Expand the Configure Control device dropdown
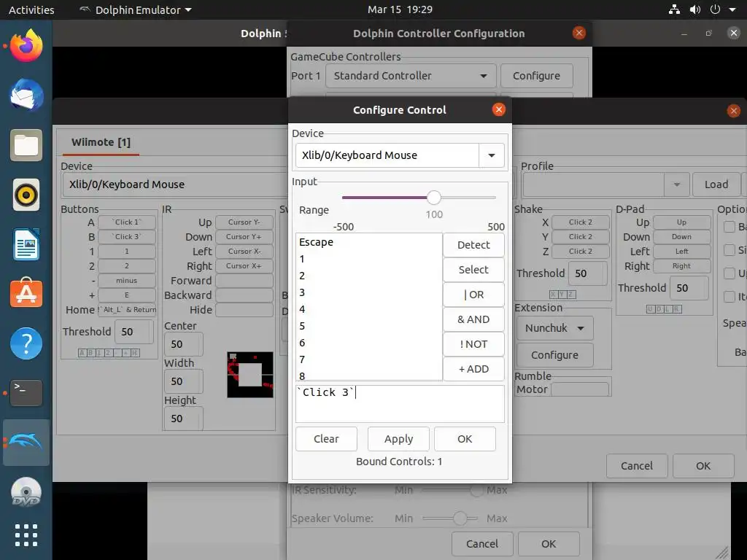 pos(492,155)
